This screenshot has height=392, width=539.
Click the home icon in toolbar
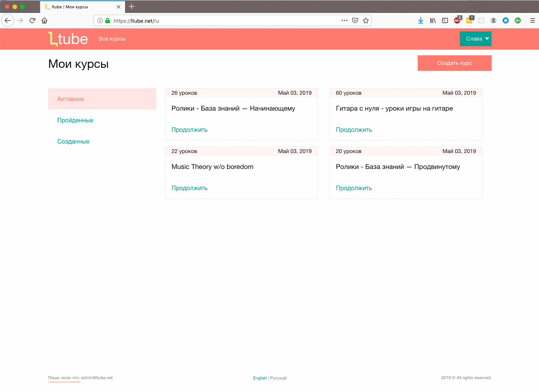point(44,20)
